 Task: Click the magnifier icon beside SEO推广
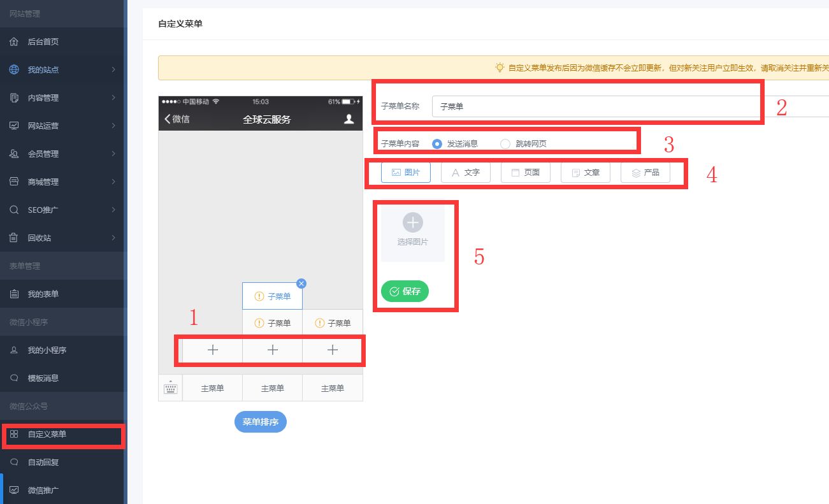click(14, 210)
